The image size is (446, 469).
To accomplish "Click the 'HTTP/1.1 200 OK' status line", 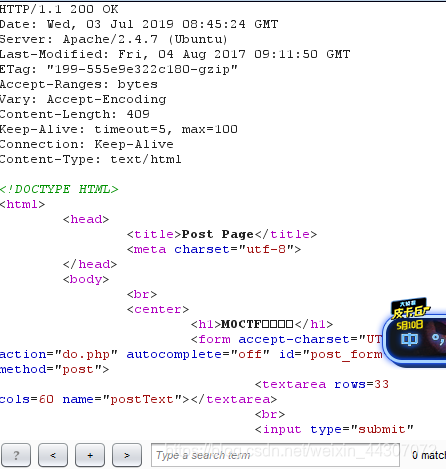I will point(59,9).
